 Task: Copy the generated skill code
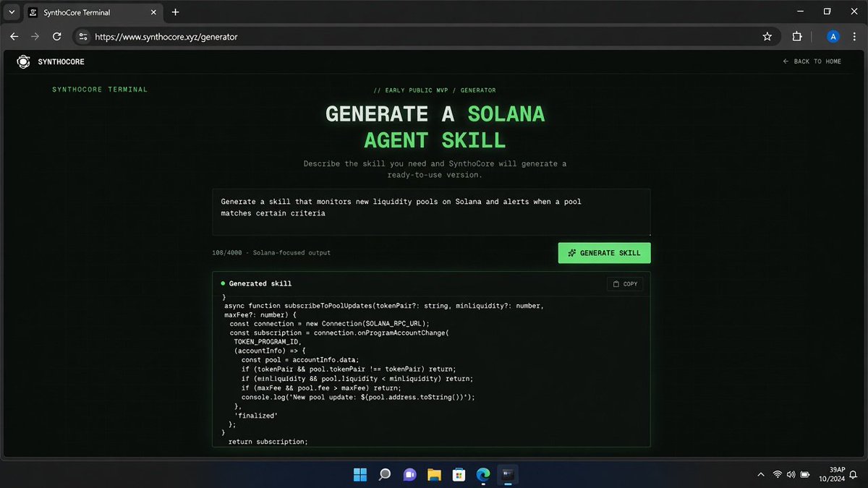(625, 284)
